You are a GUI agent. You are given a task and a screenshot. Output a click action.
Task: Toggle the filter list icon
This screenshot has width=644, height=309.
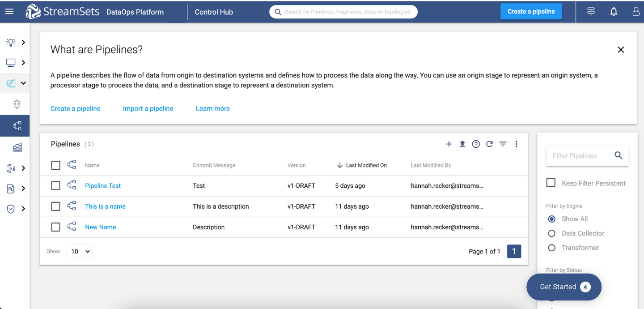pyautogui.click(x=503, y=144)
